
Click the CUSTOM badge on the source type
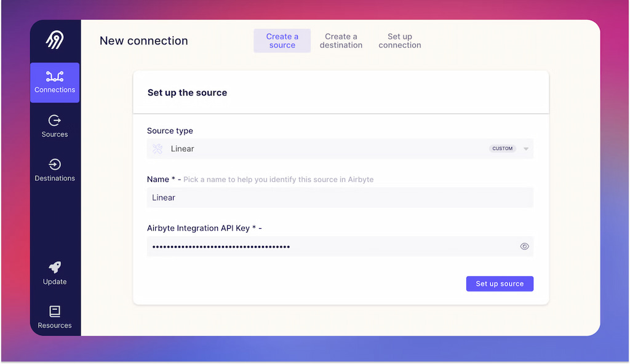(x=502, y=148)
